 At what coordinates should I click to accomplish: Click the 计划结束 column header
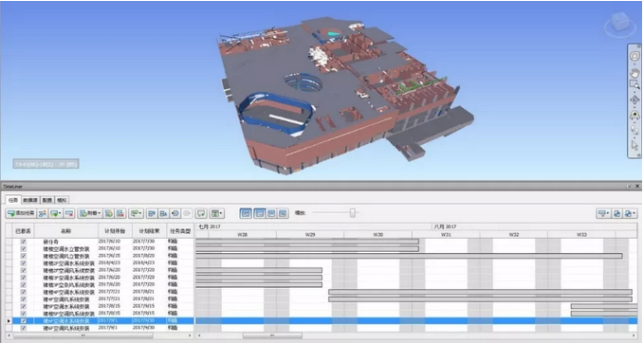pyautogui.click(x=149, y=231)
